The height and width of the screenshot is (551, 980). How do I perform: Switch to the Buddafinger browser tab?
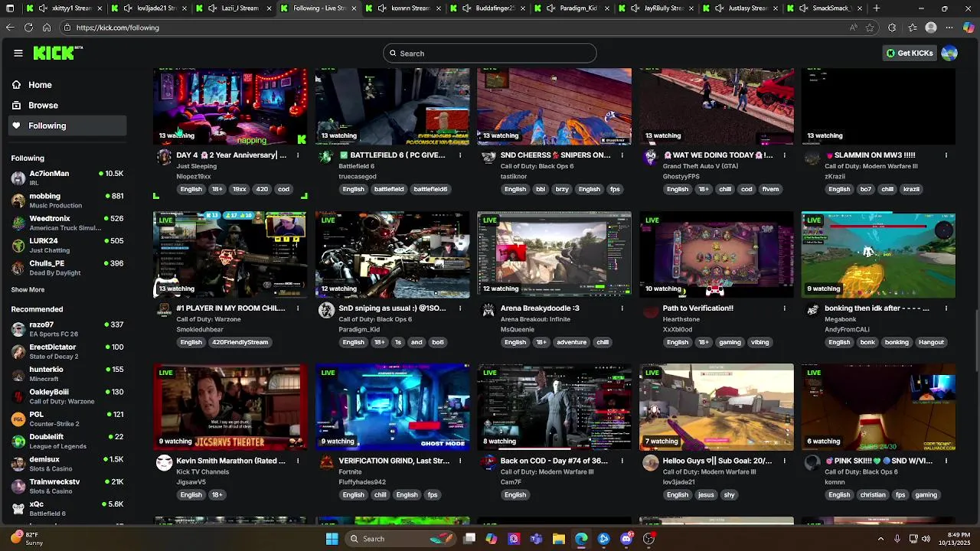click(x=486, y=8)
